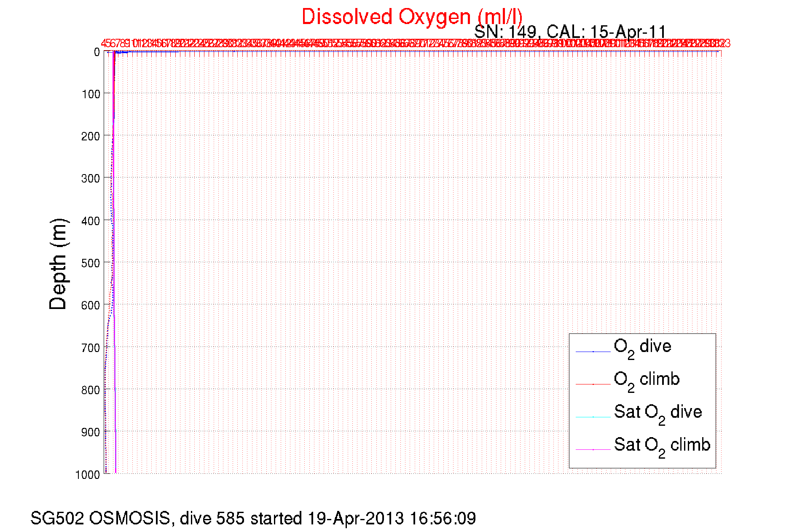Click the 200 depth tick label
Screen dimensions: 797x532
tap(91, 136)
